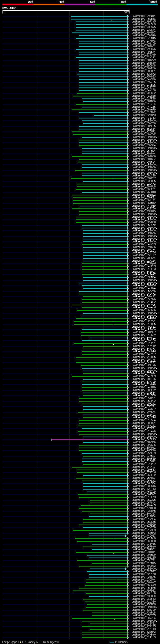
Task: Select the UniRef100_Q4Z7Q7 row label
Action: point(143,88)
